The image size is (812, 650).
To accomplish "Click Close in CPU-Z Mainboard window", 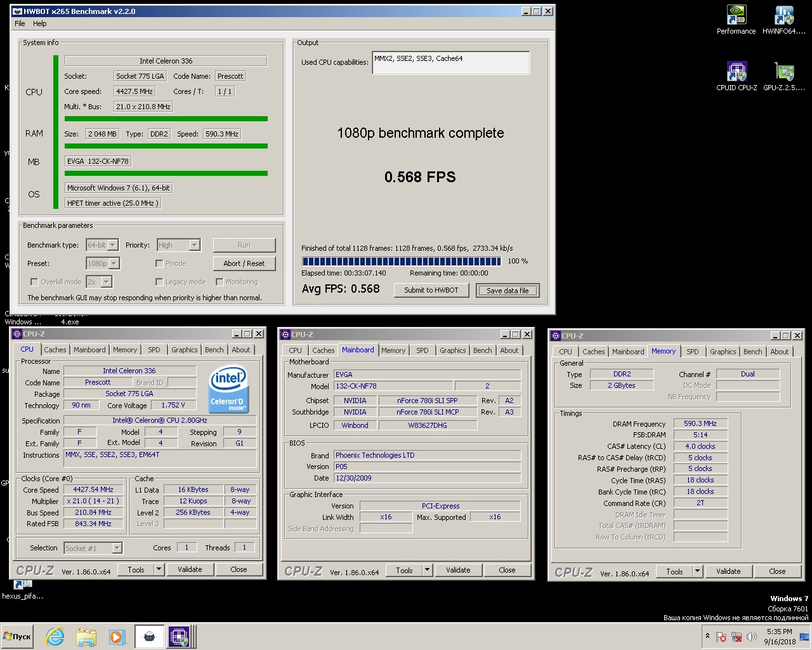I will 507,570.
